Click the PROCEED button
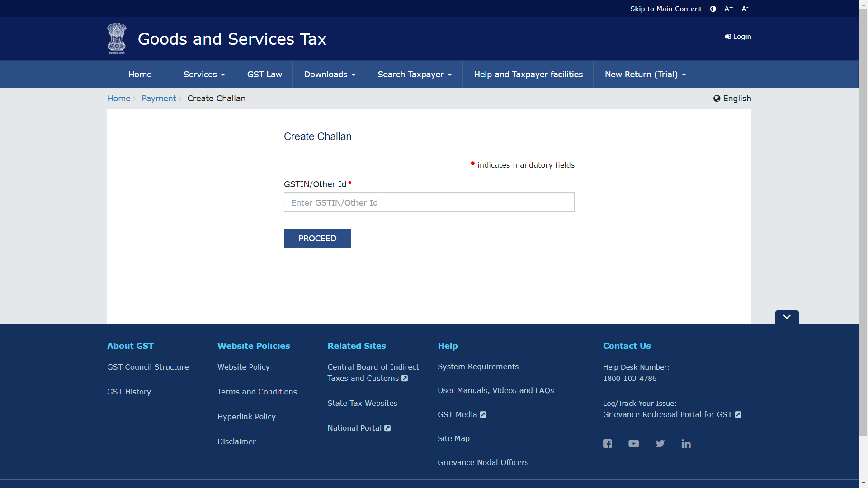 [317, 238]
